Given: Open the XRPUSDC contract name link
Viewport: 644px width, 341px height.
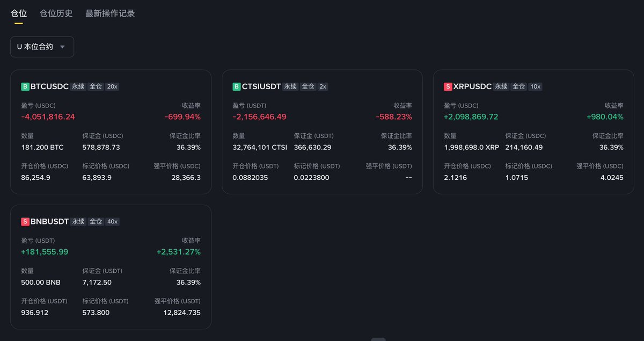Looking at the screenshot, I should (x=472, y=86).
